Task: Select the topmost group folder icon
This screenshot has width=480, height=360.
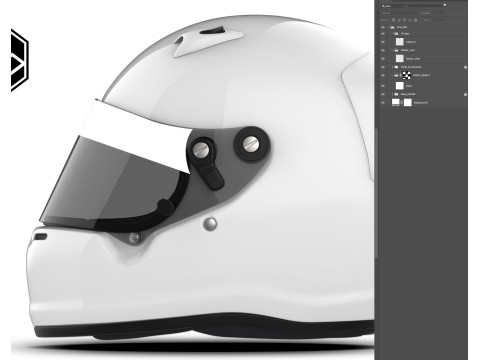Action: pyautogui.click(x=392, y=27)
